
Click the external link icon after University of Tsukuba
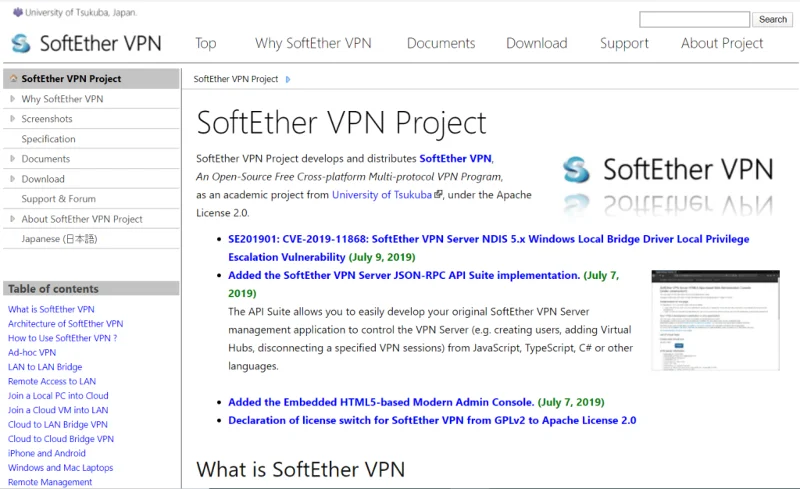click(438, 194)
